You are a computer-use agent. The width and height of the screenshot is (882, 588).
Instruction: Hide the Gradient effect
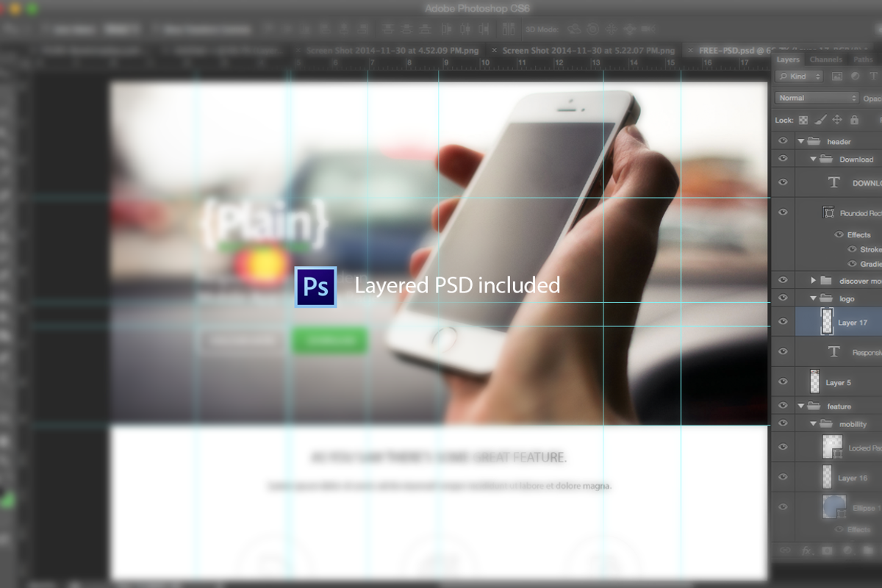tap(852, 264)
